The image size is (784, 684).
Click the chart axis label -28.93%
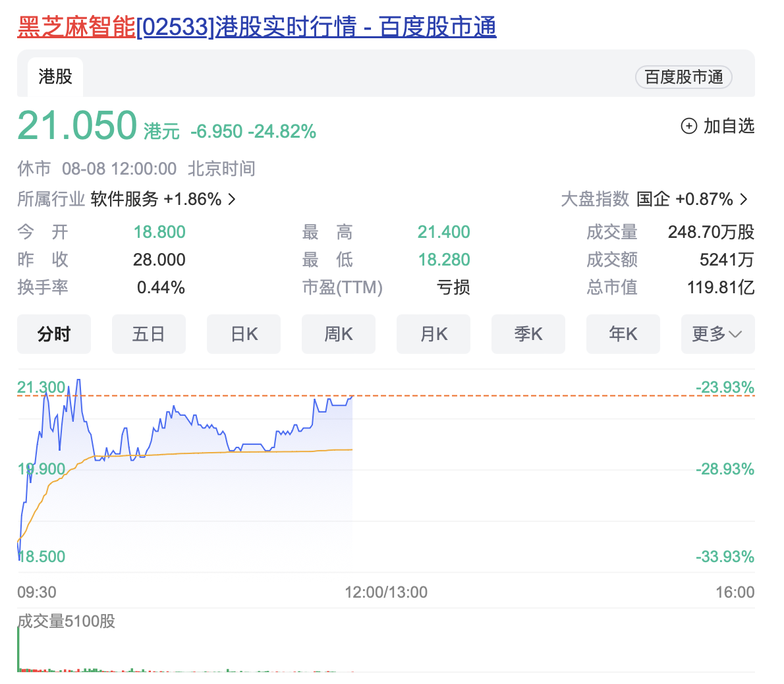pyautogui.click(x=725, y=469)
